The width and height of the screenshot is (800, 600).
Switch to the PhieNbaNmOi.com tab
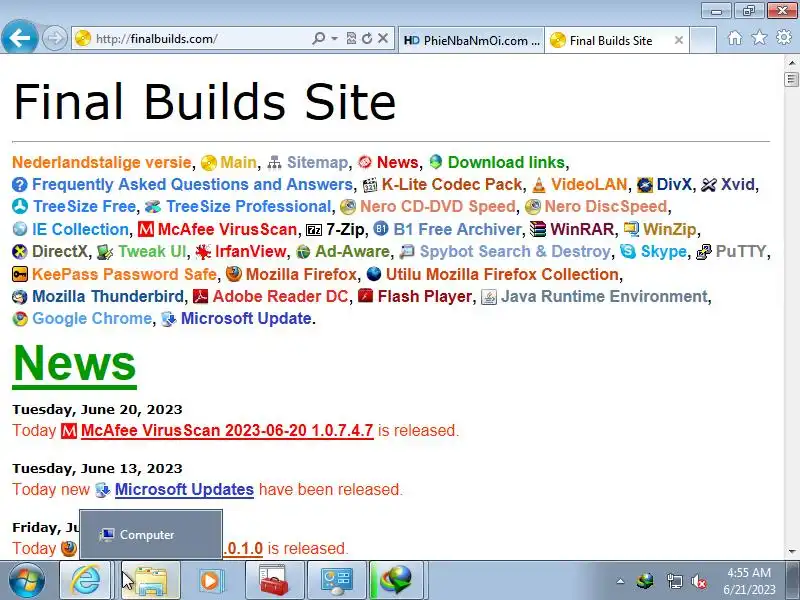tap(471, 40)
